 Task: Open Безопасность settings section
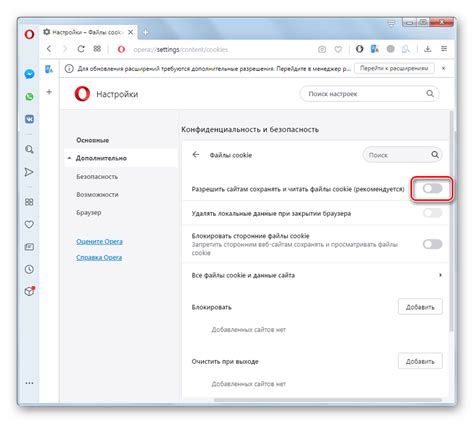[x=97, y=177]
